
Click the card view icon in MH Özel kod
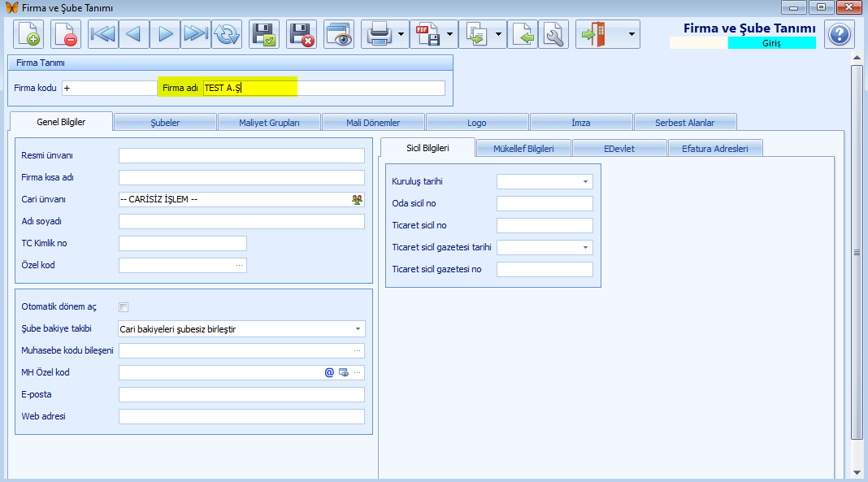coord(344,372)
